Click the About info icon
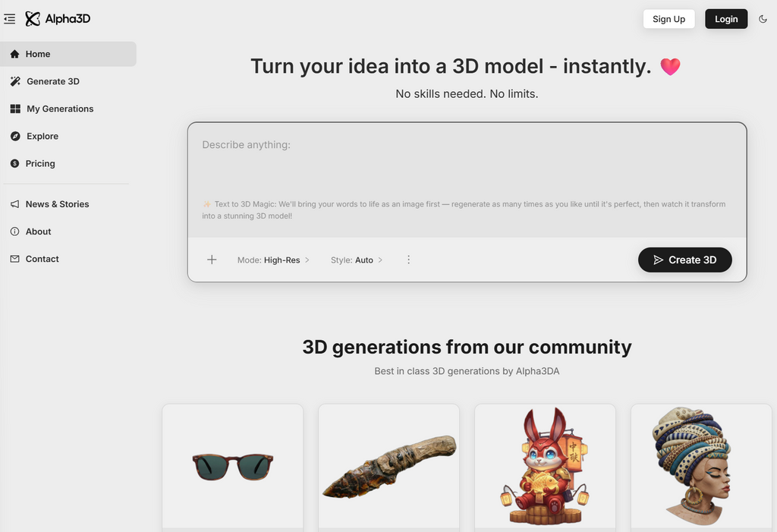The image size is (777, 532). [x=15, y=231]
